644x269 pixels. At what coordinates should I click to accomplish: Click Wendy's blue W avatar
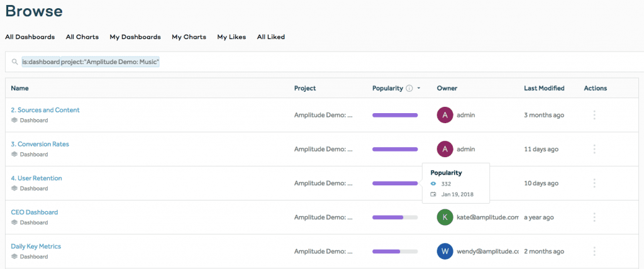coord(445,251)
